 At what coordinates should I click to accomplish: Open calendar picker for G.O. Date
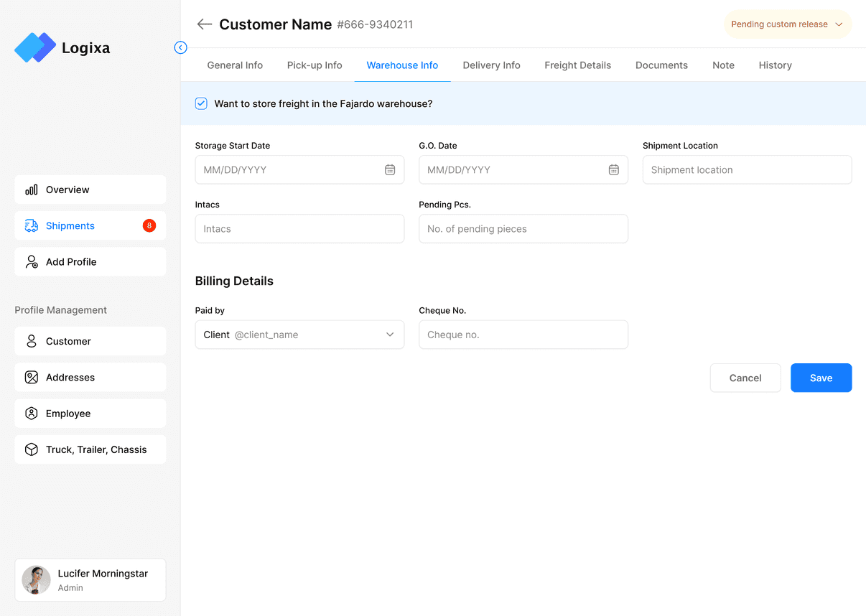tap(614, 170)
